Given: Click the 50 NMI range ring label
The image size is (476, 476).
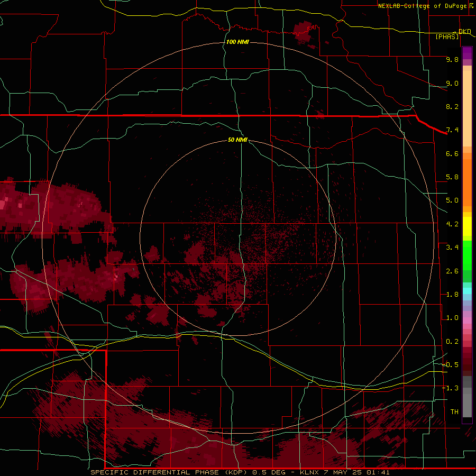Looking at the screenshot, I should tap(237, 140).
